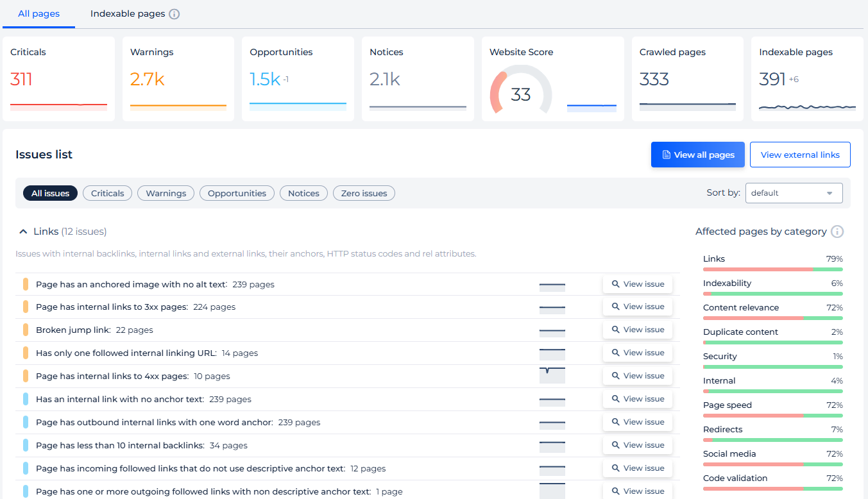Collapse the Links issues section

pos(23,231)
